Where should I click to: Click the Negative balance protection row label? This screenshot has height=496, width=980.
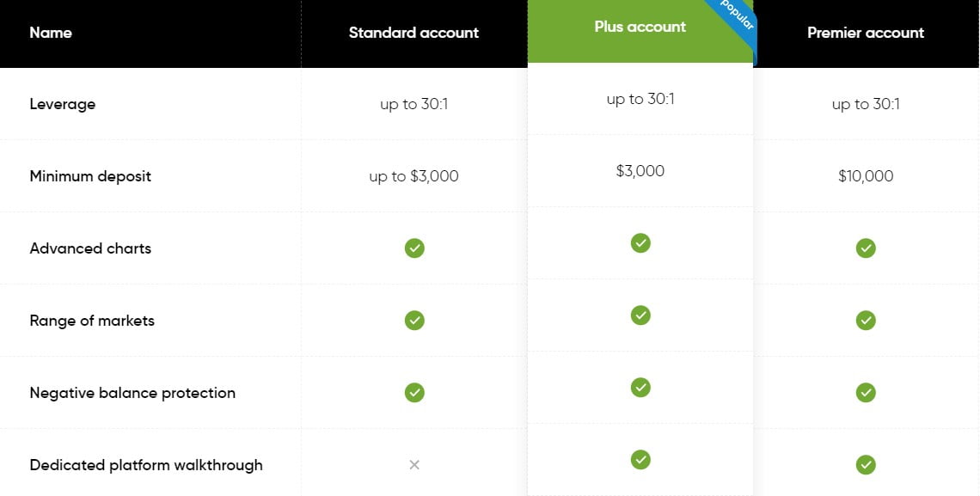coord(132,393)
